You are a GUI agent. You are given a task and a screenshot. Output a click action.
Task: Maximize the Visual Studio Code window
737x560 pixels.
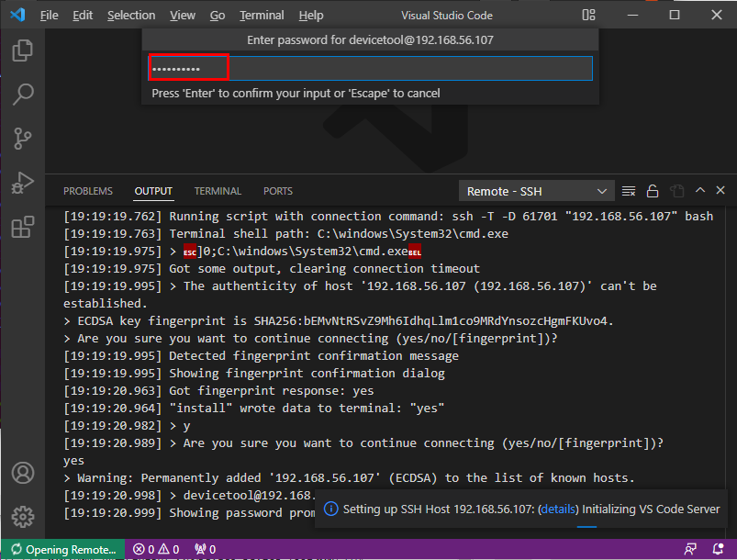point(675,15)
